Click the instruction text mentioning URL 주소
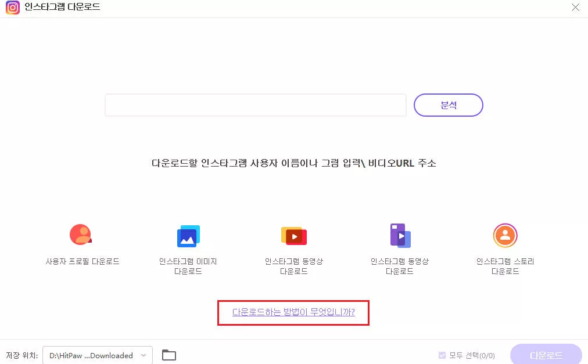This screenshot has width=588, height=364. pyautogui.click(x=293, y=163)
